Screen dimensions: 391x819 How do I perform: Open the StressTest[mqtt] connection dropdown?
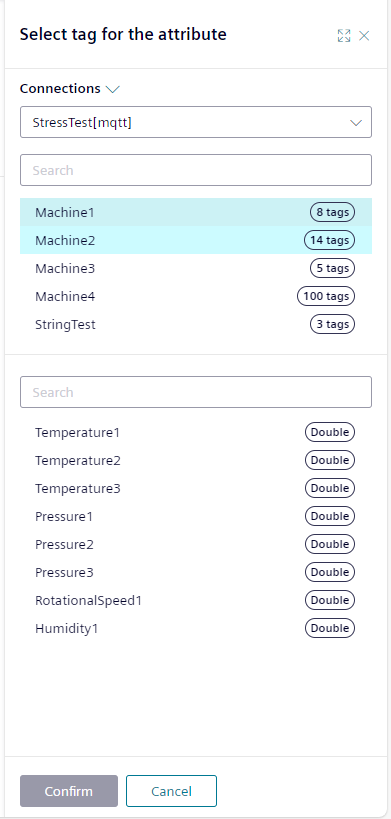[196, 122]
